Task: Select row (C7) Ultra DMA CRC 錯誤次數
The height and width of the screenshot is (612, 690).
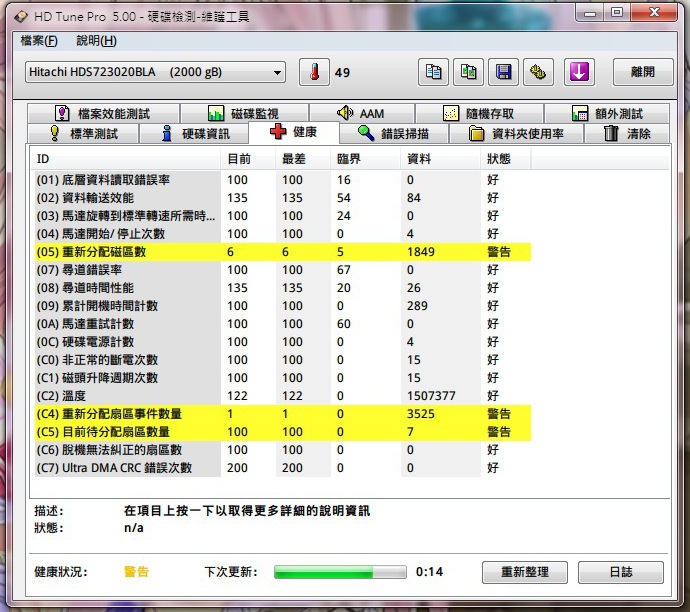Action: click(x=283, y=468)
